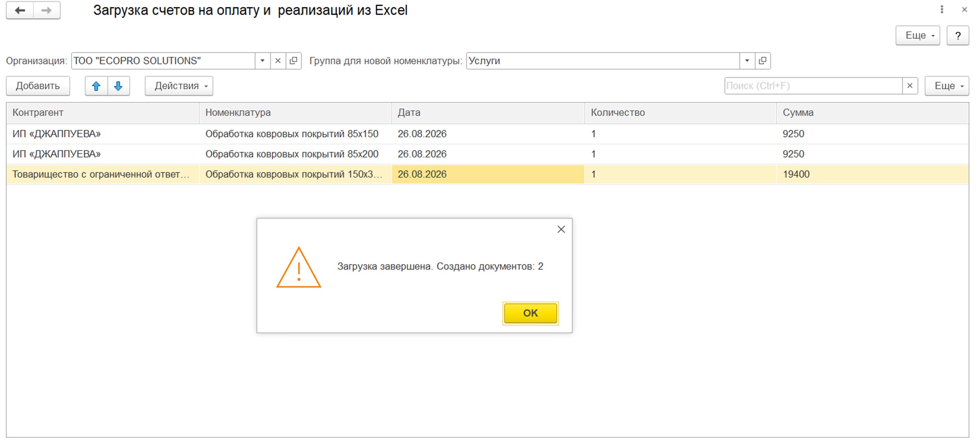The image size is (980, 446).
Task: Clear the Организация field value
Action: 278,61
